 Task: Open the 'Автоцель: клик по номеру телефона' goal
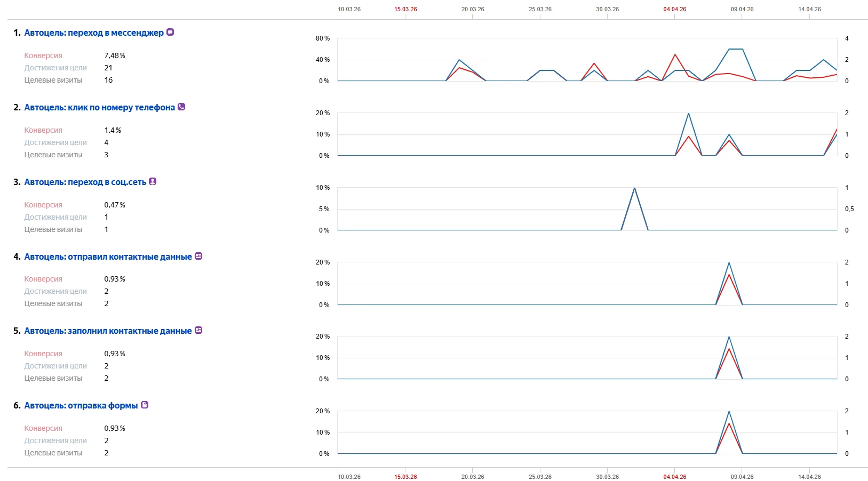pos(99,107)
